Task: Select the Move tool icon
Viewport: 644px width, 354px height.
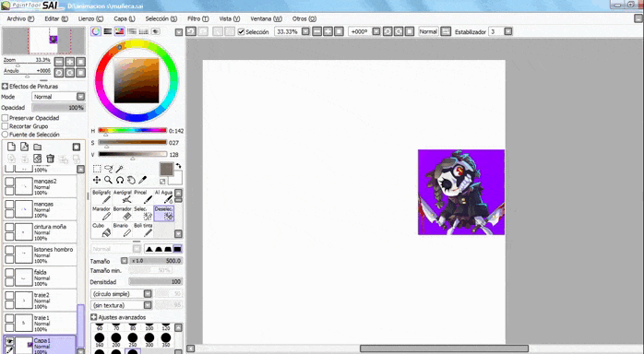Action: 97,180
